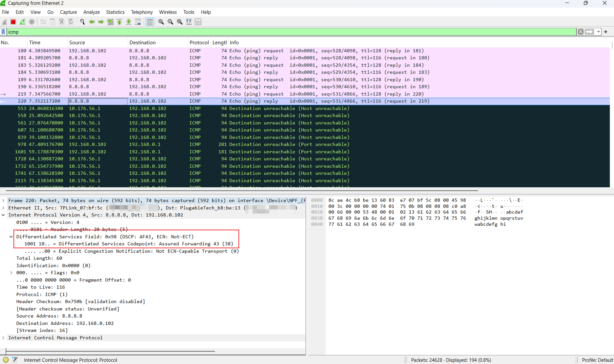
Task: Open the Tools menu
Action: 189,12
